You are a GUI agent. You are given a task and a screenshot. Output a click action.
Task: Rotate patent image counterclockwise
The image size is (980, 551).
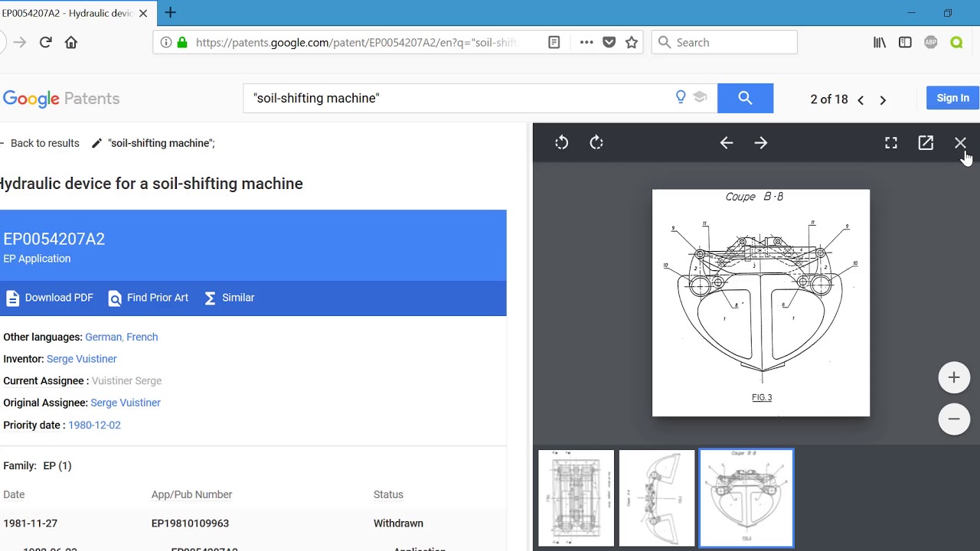point(561,142)
